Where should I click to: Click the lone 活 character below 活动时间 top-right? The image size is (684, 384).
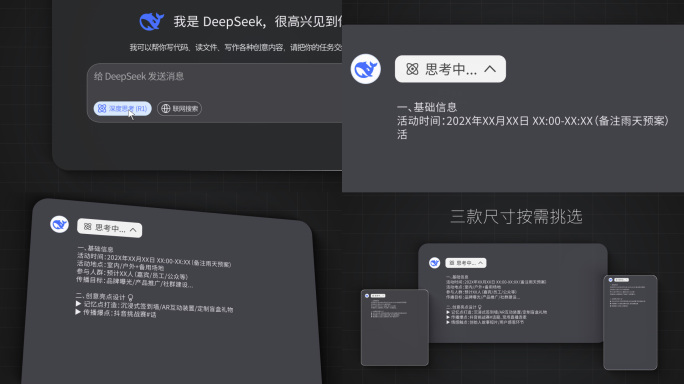[x=402, y=134]
